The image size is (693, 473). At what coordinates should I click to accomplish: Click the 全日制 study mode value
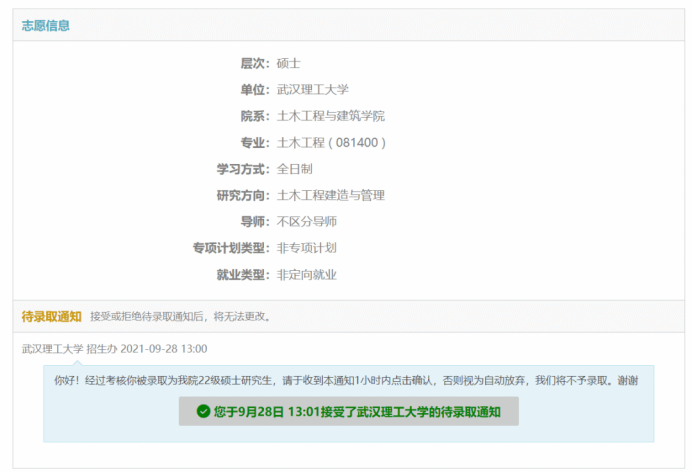pyautogui.click(x=295, y=169)
